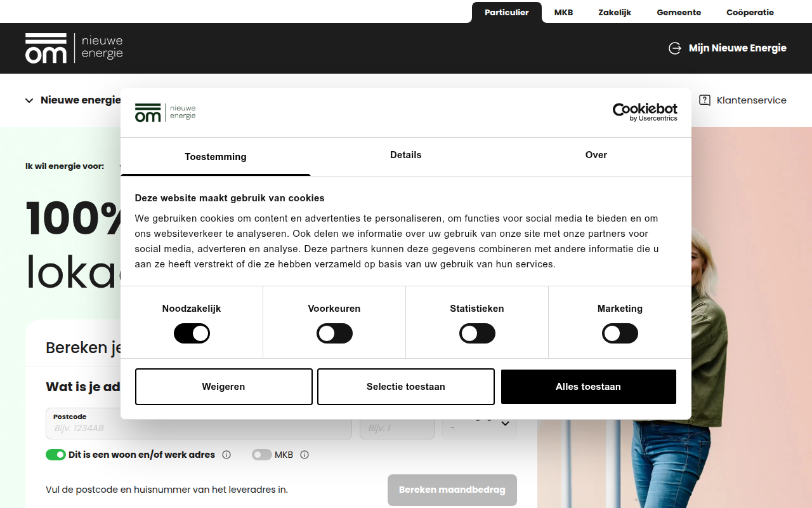Click the Mijn Nieuwe Energie login icon
812x508 pixels.
(x=675, y=48)
